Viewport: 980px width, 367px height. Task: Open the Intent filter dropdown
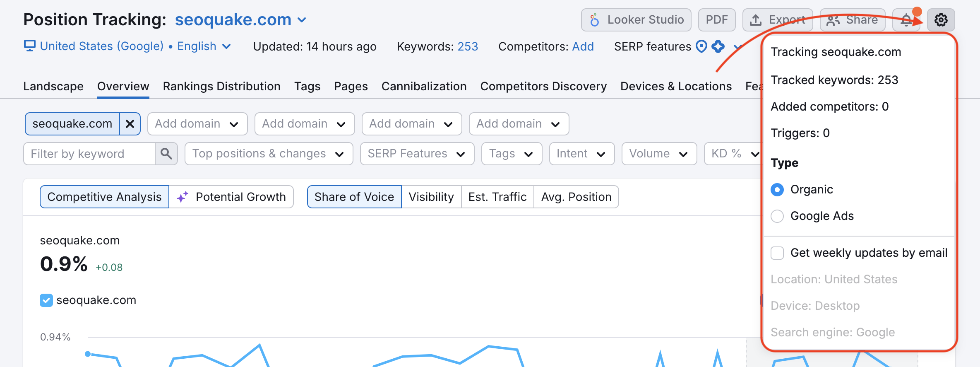(x=581, y=154)
